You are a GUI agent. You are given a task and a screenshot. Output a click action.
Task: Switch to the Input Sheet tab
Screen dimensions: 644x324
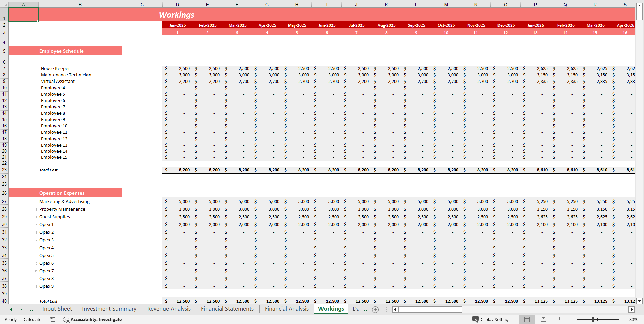coord(57,309)
